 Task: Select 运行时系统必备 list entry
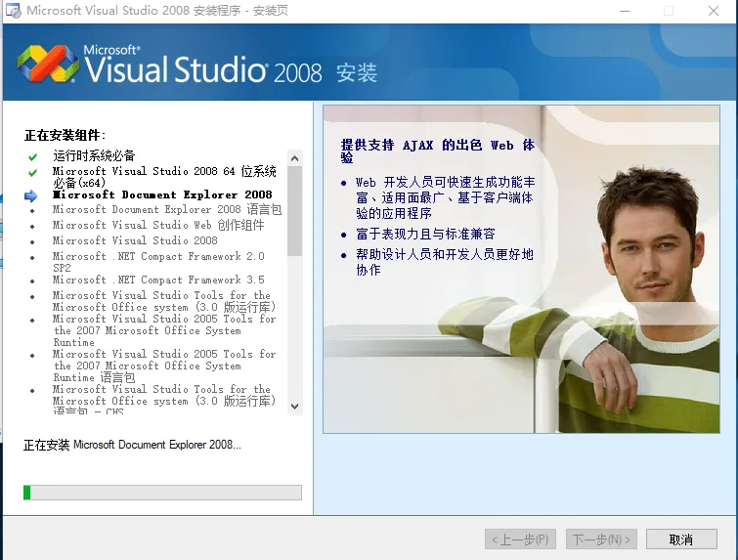[94, 155]
